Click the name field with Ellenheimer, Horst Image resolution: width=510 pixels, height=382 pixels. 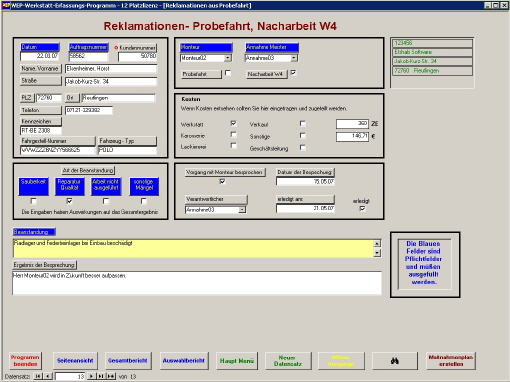tap(111, 69)
